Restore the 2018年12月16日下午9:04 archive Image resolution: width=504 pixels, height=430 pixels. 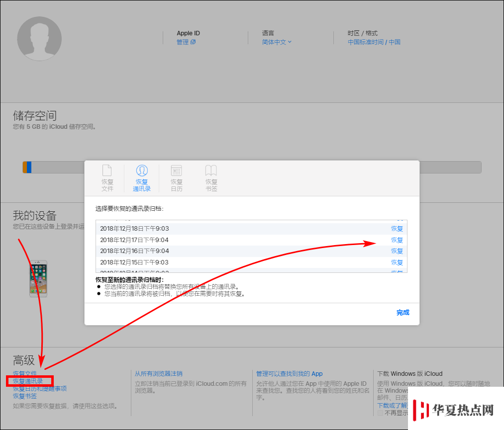click(x=397, y=251)
